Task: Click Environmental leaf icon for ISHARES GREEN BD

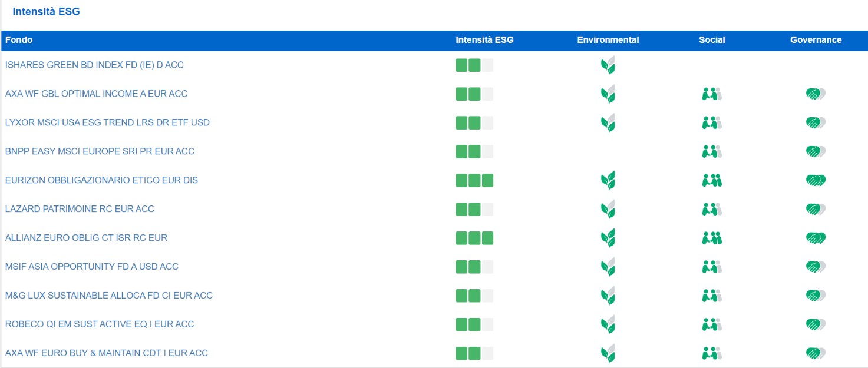Action: (608, 65)
